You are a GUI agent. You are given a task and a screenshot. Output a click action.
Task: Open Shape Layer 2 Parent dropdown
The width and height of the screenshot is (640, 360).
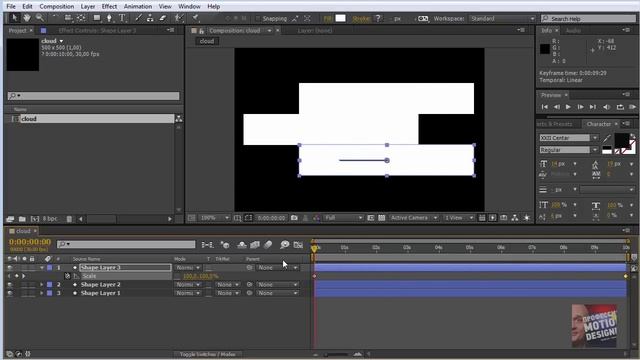point(277,284)
